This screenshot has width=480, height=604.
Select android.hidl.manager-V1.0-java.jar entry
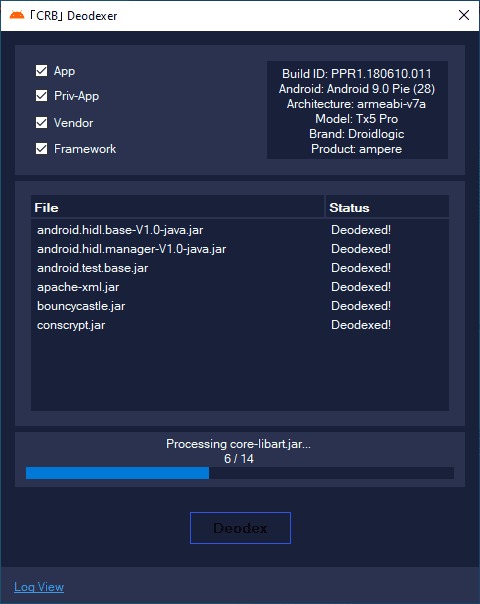pos(240,249)
